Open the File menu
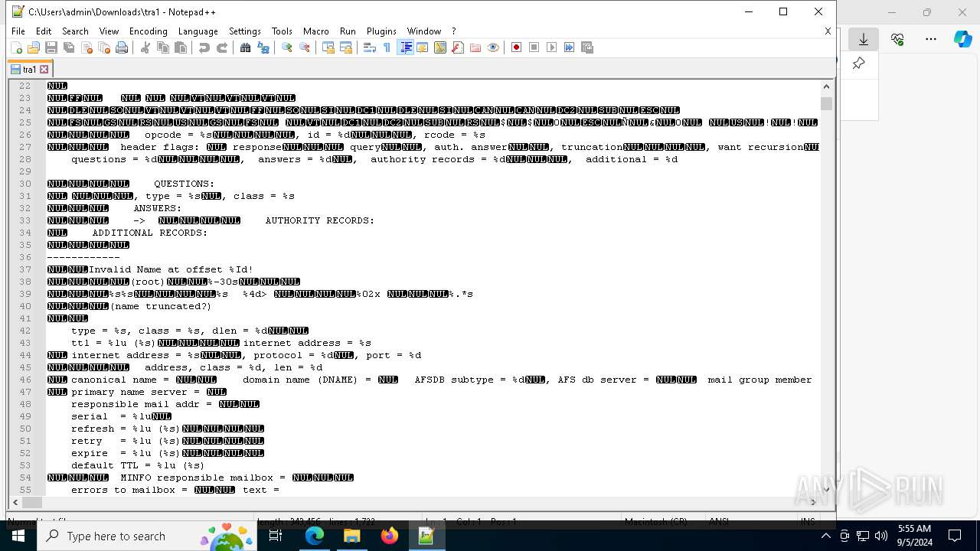The width and height of the screenshot is (980, 551). point(18,31)
